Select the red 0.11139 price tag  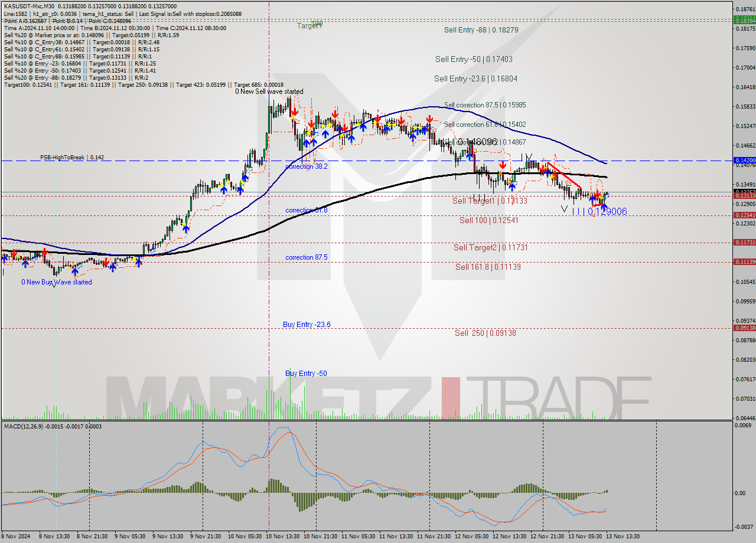(744, 261)
